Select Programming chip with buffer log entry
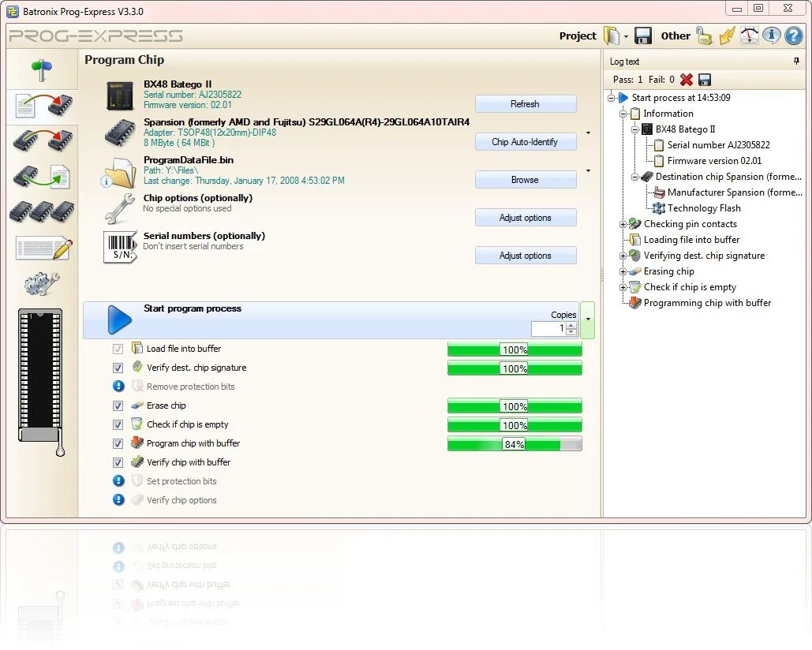 (707, 303)
